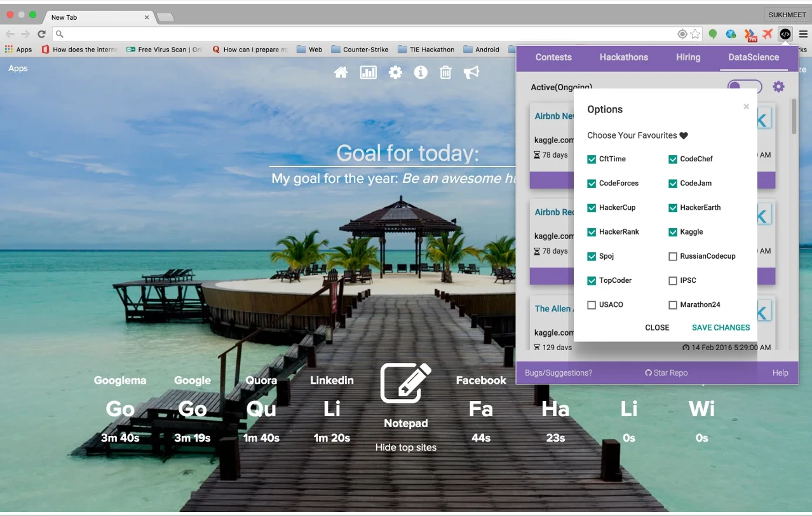This screenshot has width=812, height=516.
Task: Open the Apps bookmarks grid icon
Action: click(9, 49)
